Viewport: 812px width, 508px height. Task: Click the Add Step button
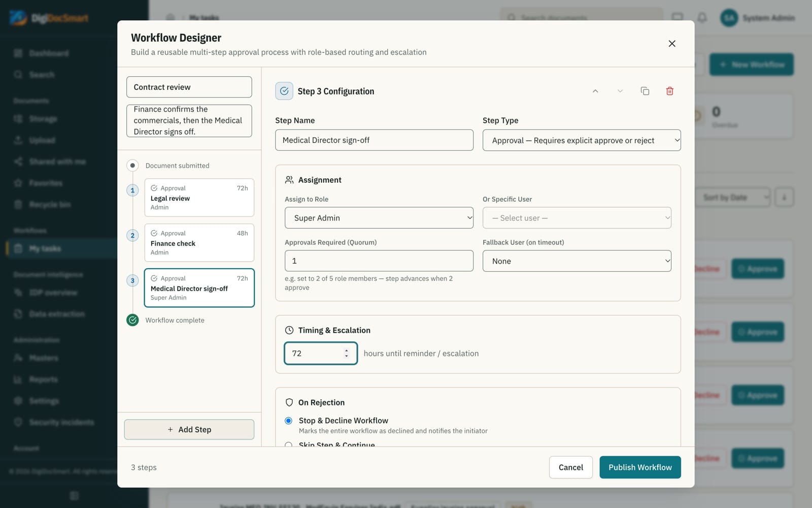coord(189,430)
